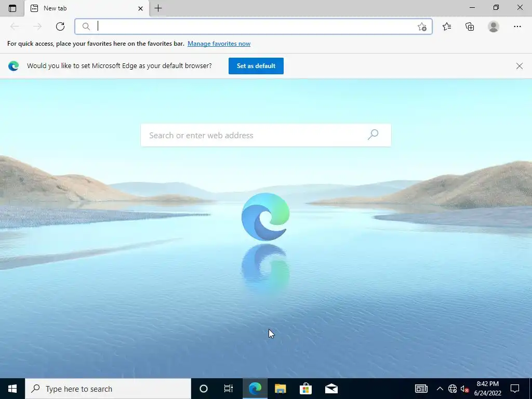Go back with the back arrow
This screenshot has height=399, width=532.
[x=15, y=26]
